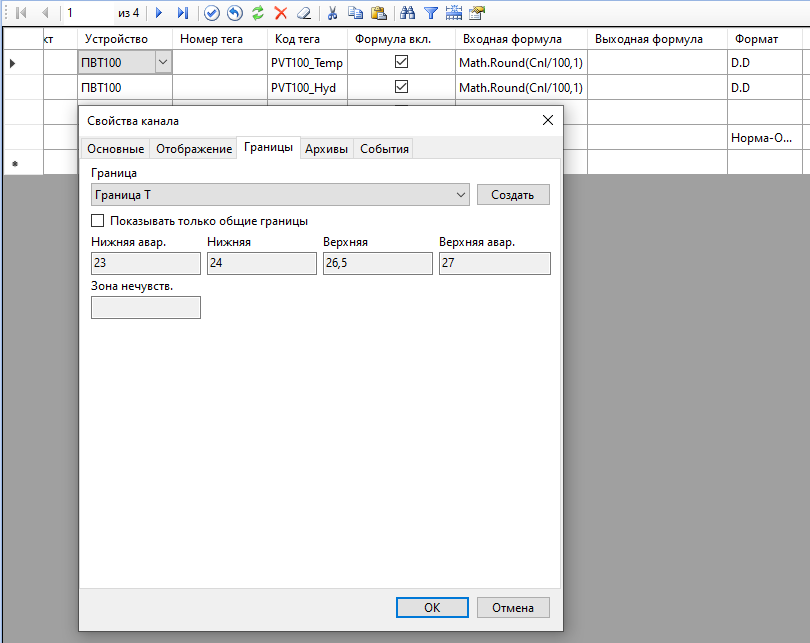Click the red X delete icon
Screen dimensions: 810x643
click(x=281, y=13)
